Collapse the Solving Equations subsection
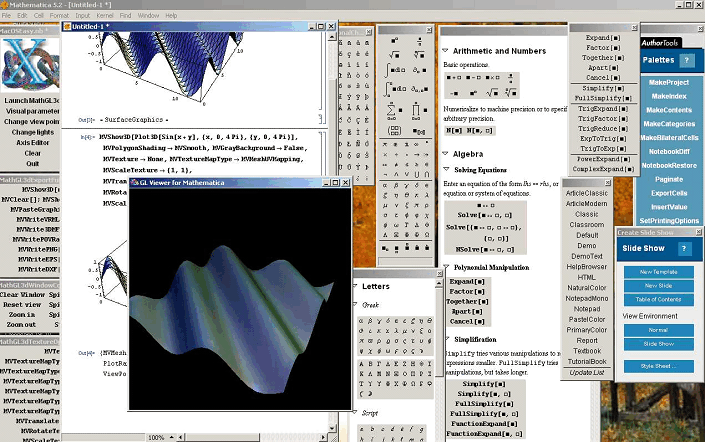Viewport: 705px width, 442px height. (x=446, y=170)
